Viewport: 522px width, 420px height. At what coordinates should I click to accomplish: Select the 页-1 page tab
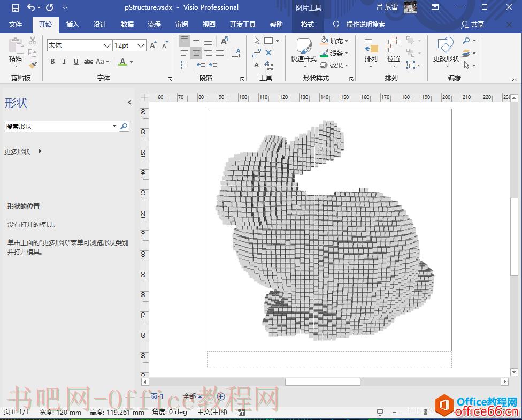point(157,396)
